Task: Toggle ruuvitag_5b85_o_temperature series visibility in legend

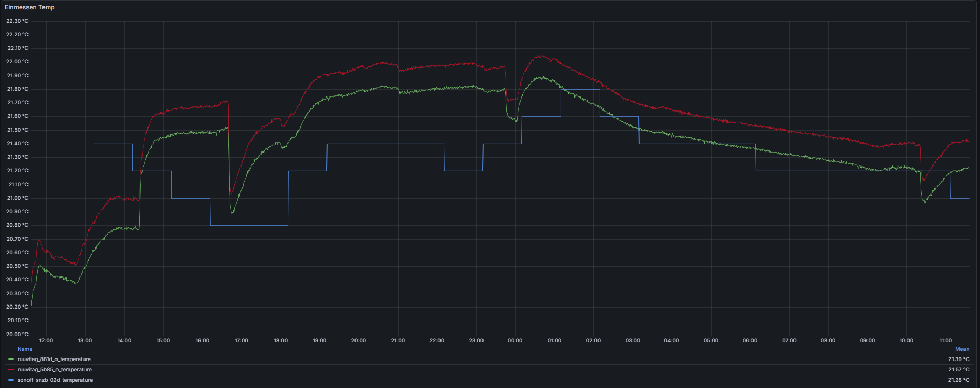Action: point(54,370)
